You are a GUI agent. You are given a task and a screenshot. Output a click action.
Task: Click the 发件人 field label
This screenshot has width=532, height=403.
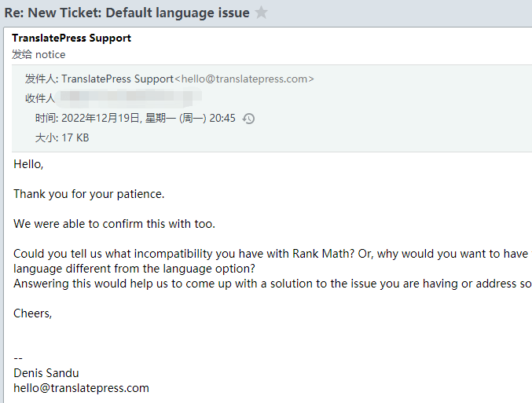[40, 79]
